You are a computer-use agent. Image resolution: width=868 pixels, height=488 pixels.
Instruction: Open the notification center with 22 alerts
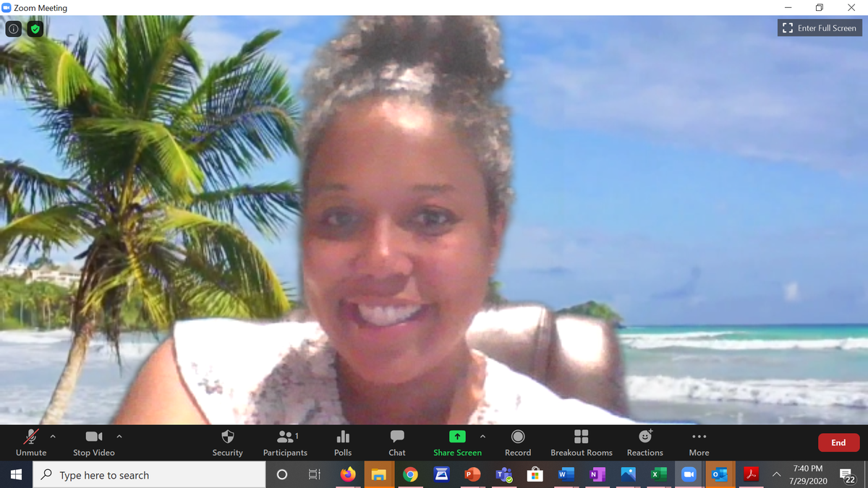(x=848, y=475)
